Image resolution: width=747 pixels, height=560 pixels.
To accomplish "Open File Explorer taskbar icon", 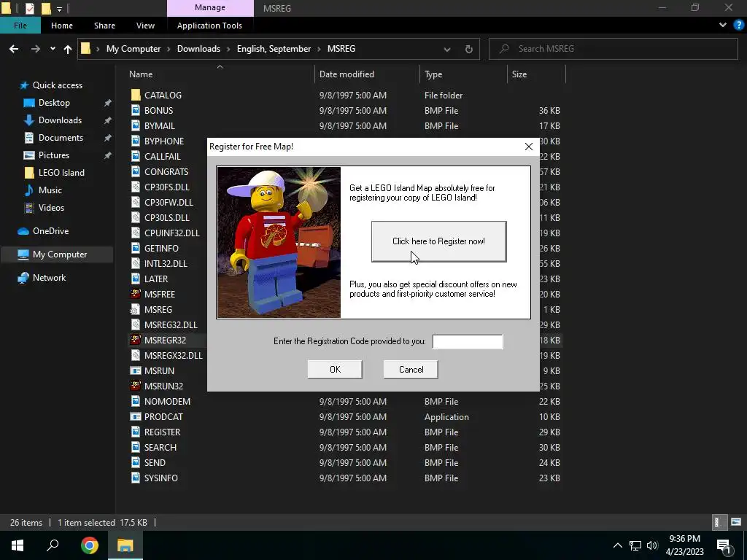I will click(x=125, y=545).
